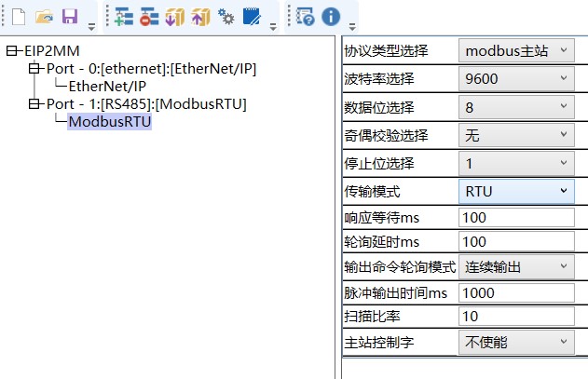The image size is (588, 379).
Task: Save the configuration with the floppy disk icon
Action: [68, 17]
